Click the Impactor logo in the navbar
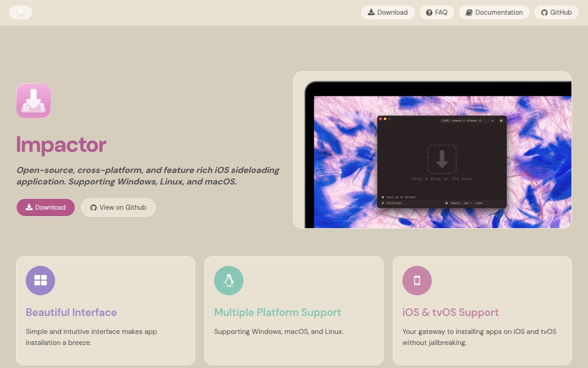The width and height of the screenshot is (588, 368). [21, 12]
